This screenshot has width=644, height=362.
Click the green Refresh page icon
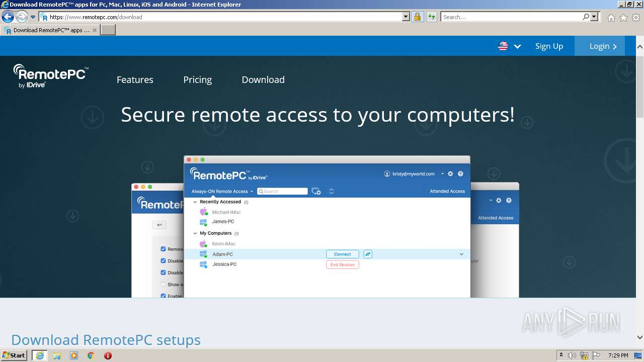(432, 17)
